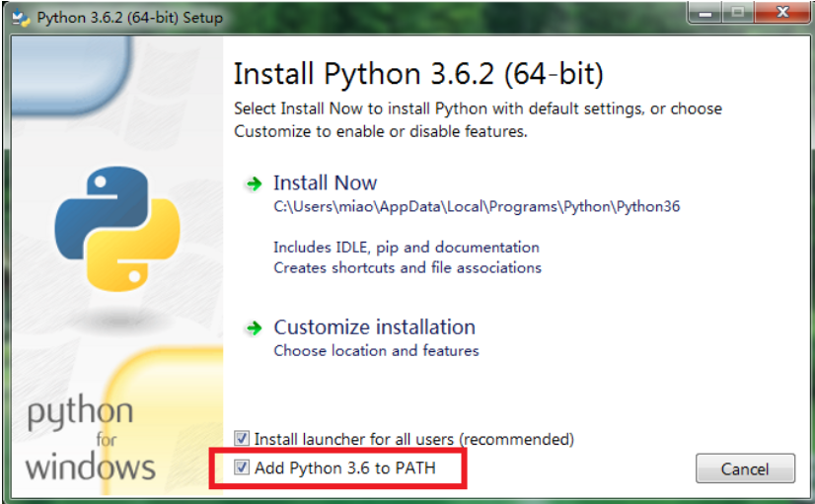Click "Includes IDLE, pip and documentation" text
The width and height of the screenshot is (815, 504).
pyautogui.click(x=407, y=248)
